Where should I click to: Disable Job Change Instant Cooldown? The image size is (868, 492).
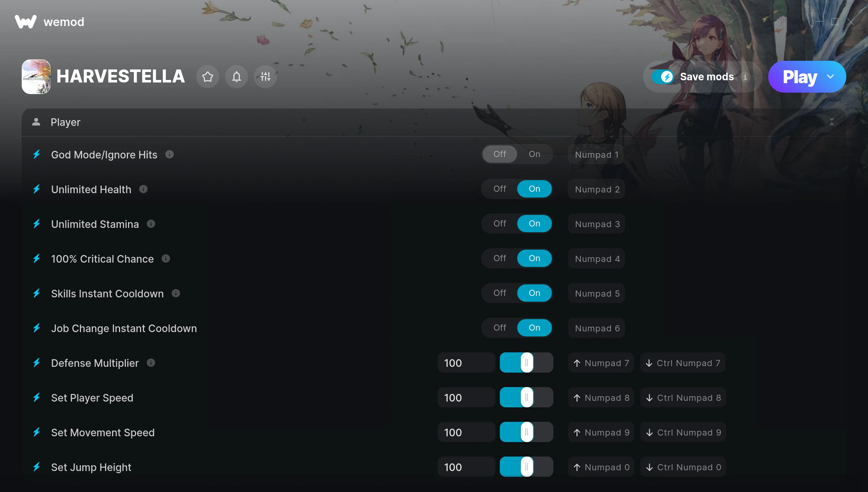point(500,328)
